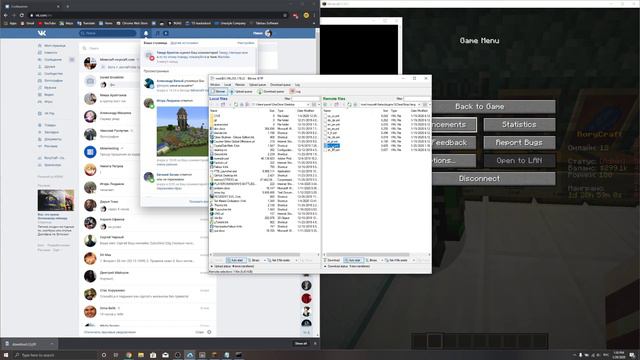Click the VK logo in header
The height and width of the screenshot is (360, 640).
pyautogui.click(x=42, y=33)
